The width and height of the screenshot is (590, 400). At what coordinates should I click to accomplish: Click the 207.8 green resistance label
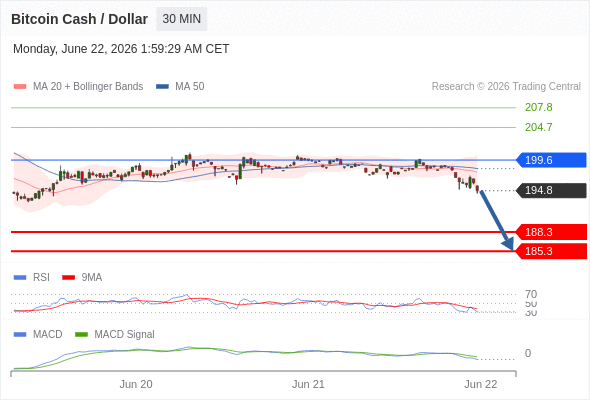click(539, 107)
